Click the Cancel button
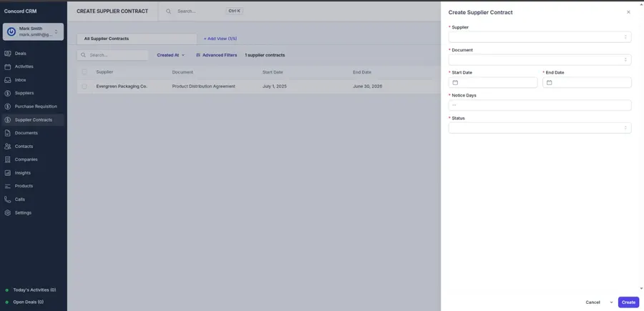This screenshot has height=311, width=644. click(592, 302)
